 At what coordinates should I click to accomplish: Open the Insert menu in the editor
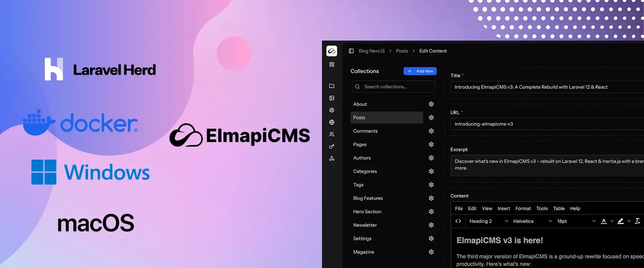coord(504,208)
